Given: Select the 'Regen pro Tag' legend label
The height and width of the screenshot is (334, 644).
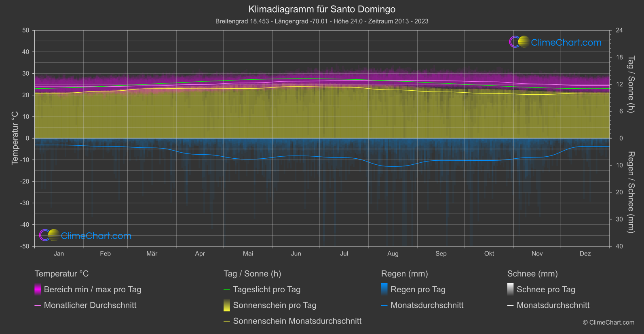Looking at the screenshot, I should coord(418,289).
